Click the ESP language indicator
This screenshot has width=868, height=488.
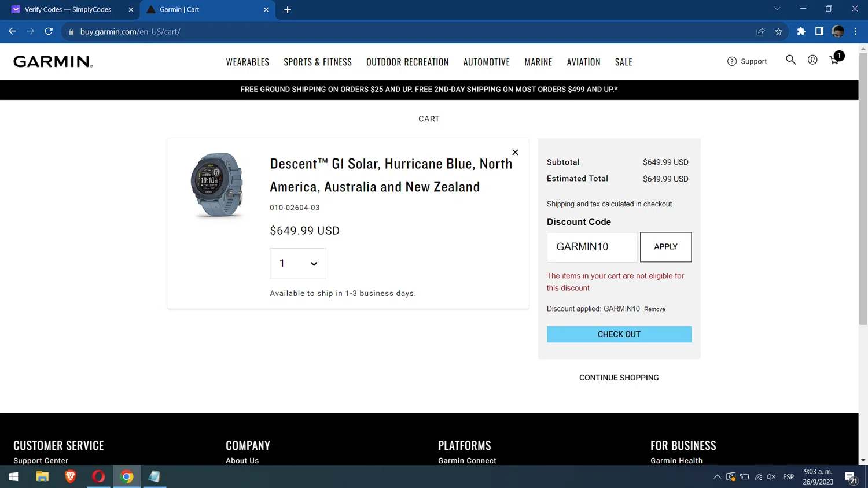tap(788, 477)
